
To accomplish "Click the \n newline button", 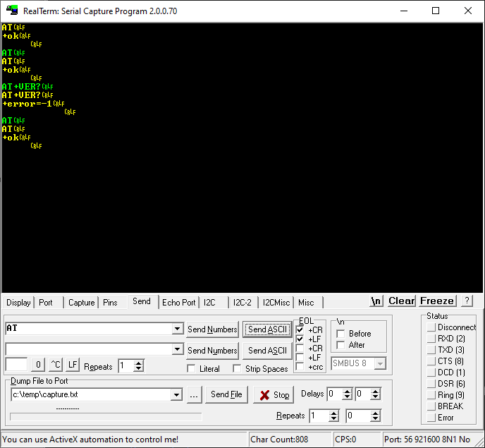I will pyautogui.click(x=376, y=301).
